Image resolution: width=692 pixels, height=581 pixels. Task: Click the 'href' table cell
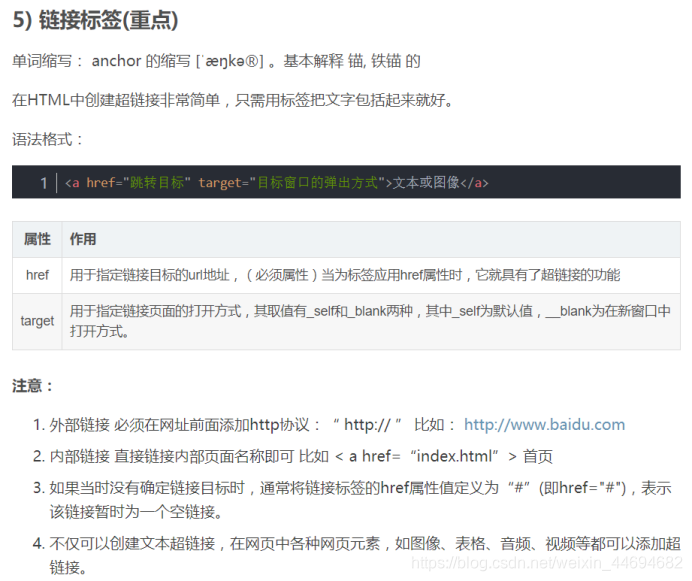tap(37, 275)
